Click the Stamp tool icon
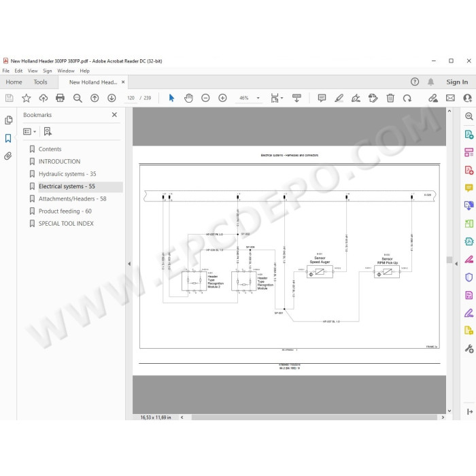This screenshot has height=476, width=476. point(373,98)
